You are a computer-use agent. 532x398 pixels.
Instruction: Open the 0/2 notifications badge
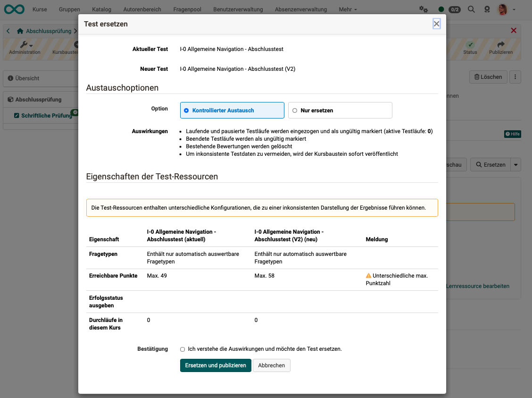click(455, 9)
